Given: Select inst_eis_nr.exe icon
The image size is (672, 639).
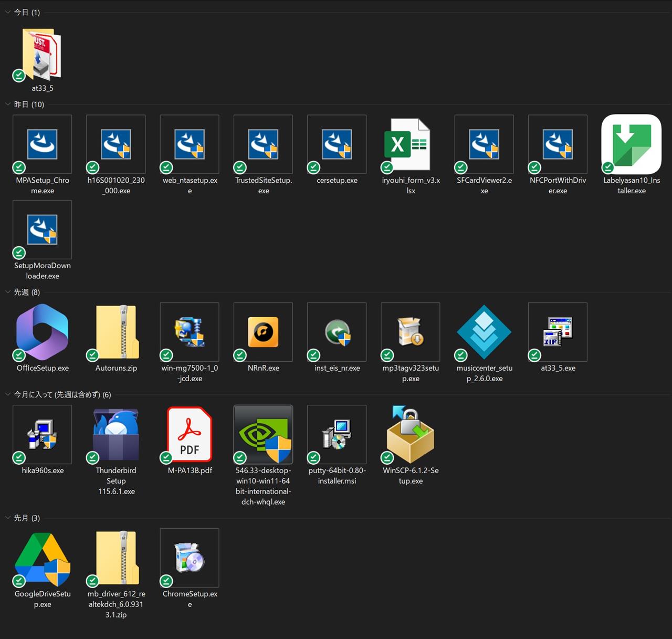Looking at the screenshot, I should click(x=337, y=332).
